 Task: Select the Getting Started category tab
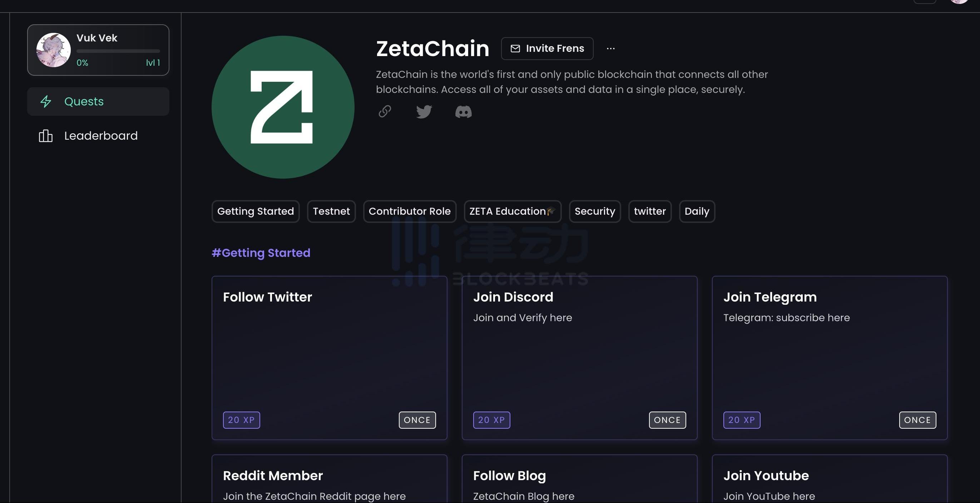click(255, 211)
